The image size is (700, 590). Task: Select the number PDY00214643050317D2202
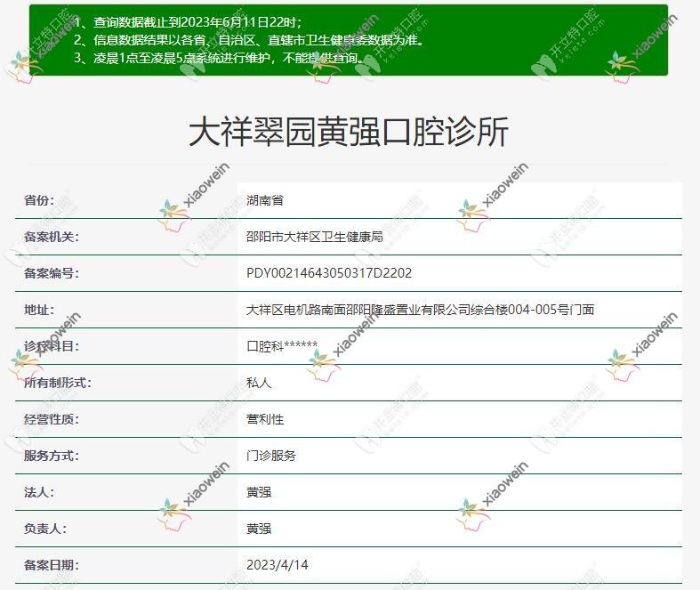click(x=329, y=273)
